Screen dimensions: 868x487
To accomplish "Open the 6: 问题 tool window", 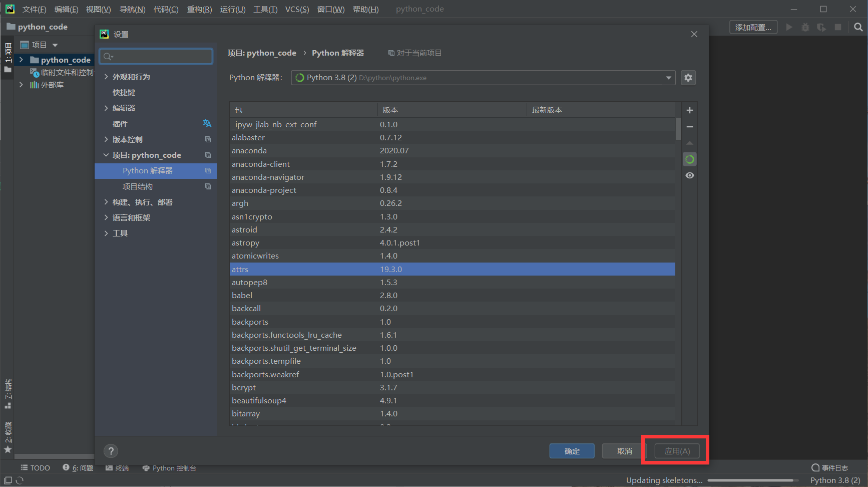I will pyautogui.click(x=78, y=468).
